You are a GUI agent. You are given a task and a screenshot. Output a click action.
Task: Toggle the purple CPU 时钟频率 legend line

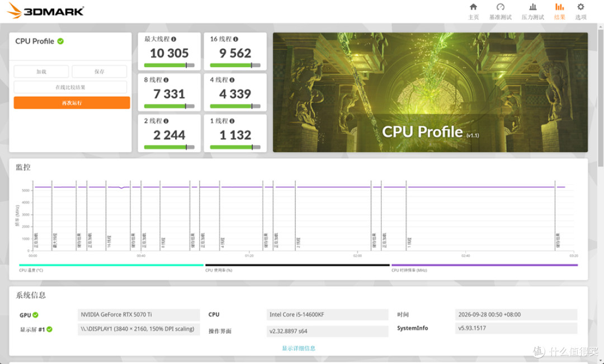[x=484, y=265]
